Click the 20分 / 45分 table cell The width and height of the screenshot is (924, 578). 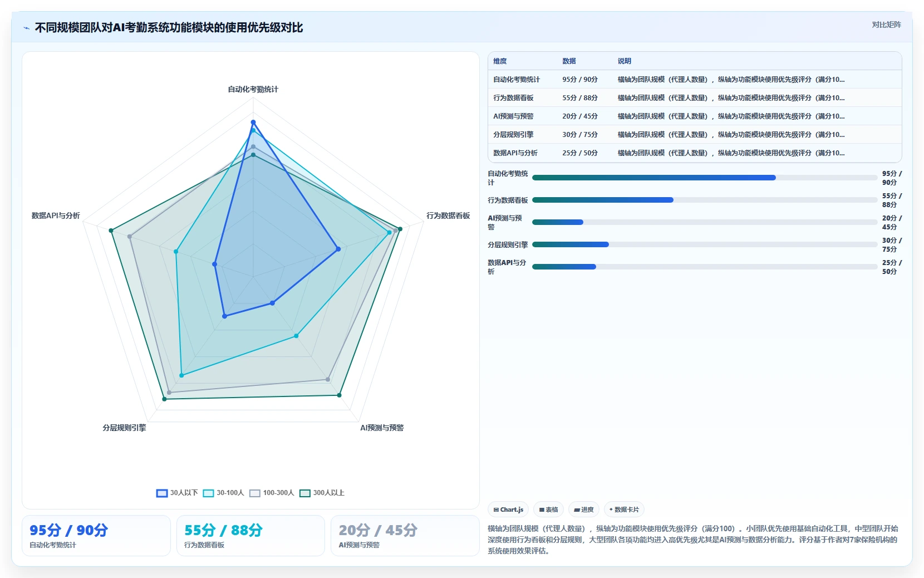tap(580, 116)
